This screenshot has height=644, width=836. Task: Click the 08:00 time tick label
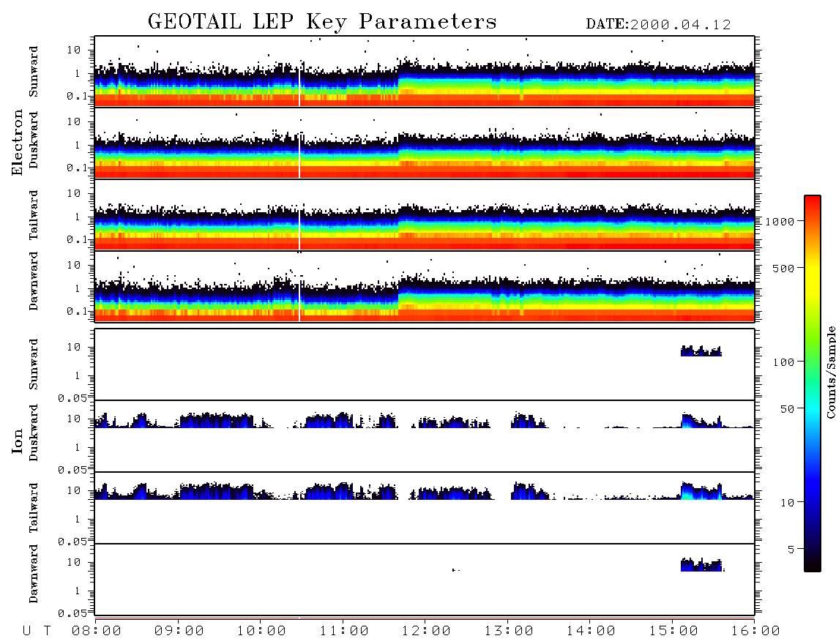[96, 632]
